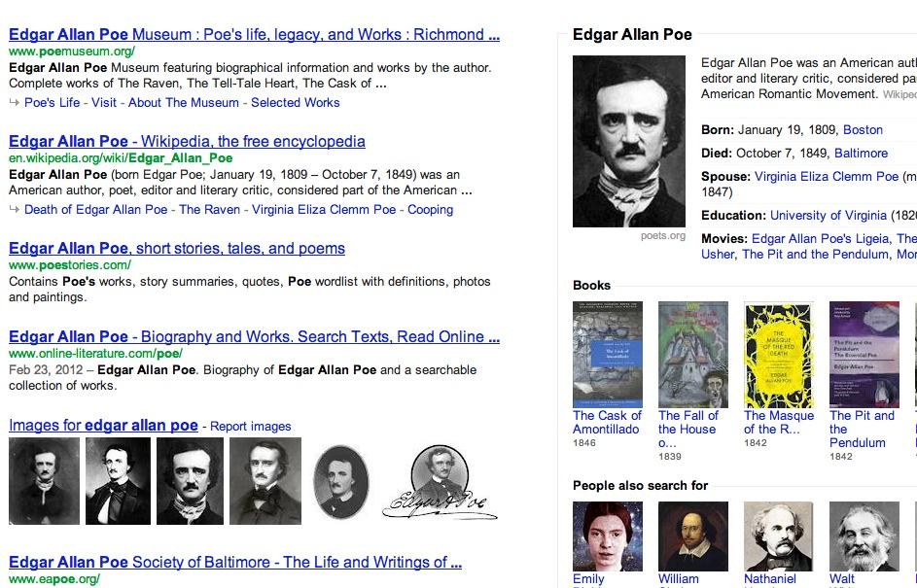Open Virginia Eliza Clemm Poe spouse link

(x=827, y=177)
